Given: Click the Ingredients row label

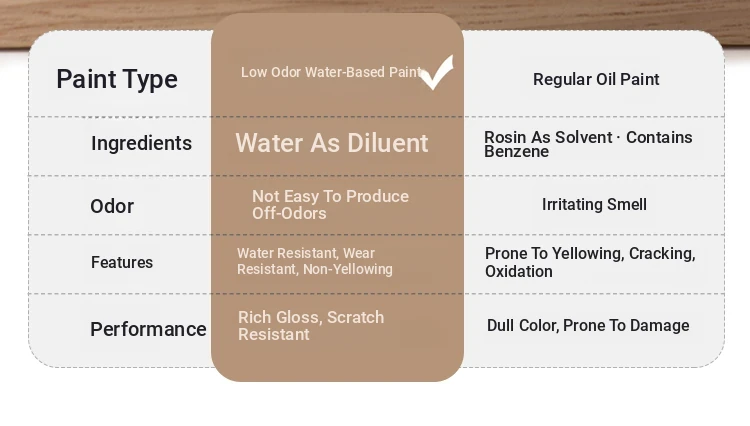Looking at the screenshot, I should (x=141, y=143).
